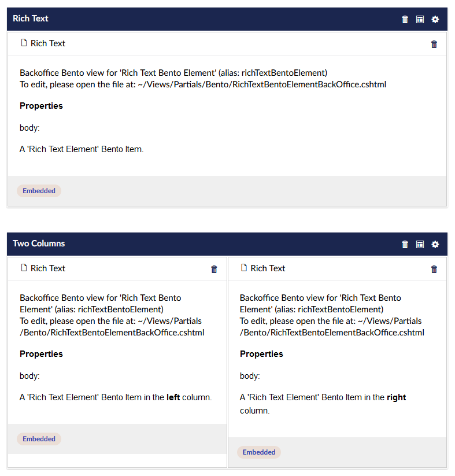Remove the Rich Text item in the single-column area

click(434, 45)
